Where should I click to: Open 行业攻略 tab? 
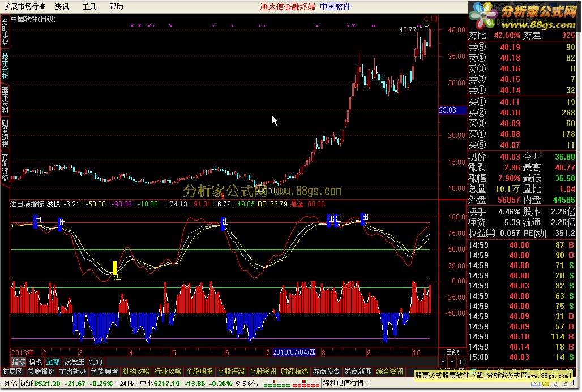pos(168,371)
